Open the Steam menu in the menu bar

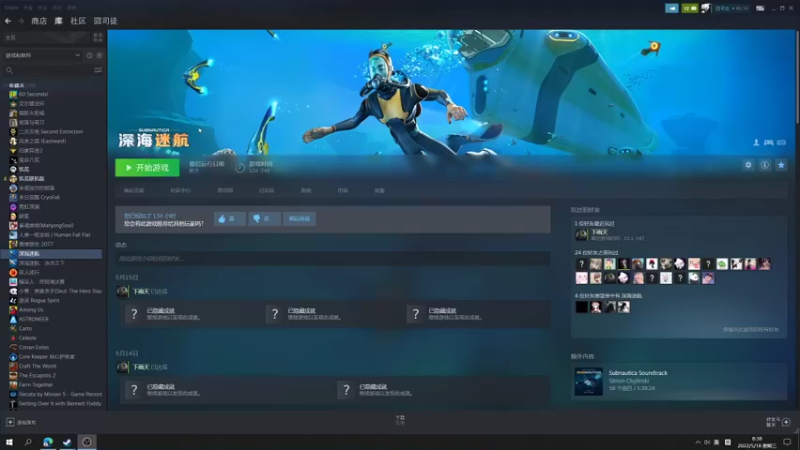(12, 8)
